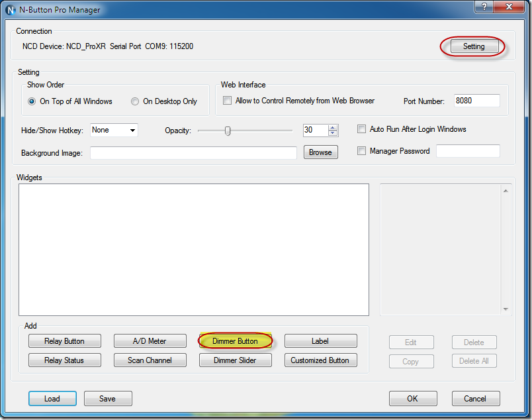Decrease opacity with the down spinner arrow
Viewport: 532px width, 420px height.
tap(333, 133)
